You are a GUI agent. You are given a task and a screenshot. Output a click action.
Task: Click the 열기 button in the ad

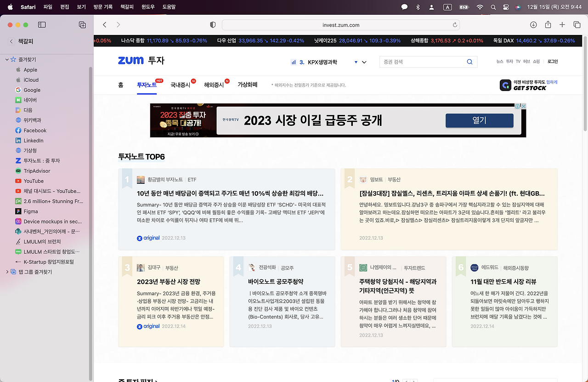[479, 120]
